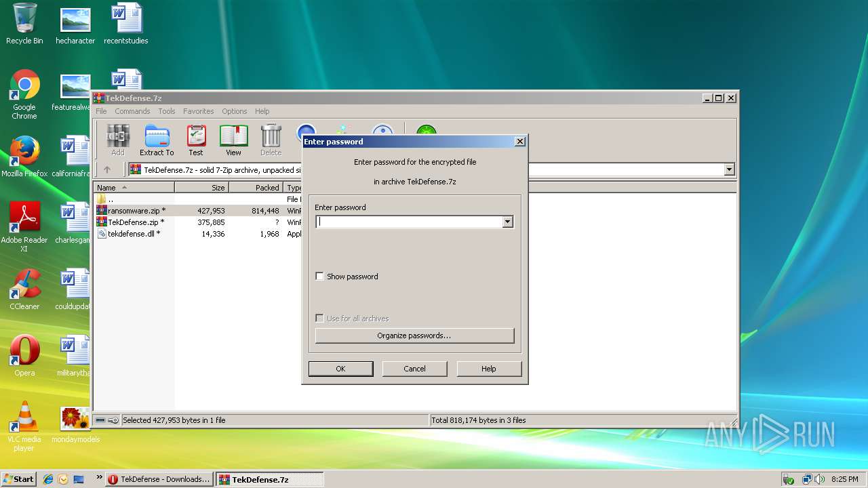Click the TekDefense.zip file icon

pyautogui.click(x=102, y=222)
